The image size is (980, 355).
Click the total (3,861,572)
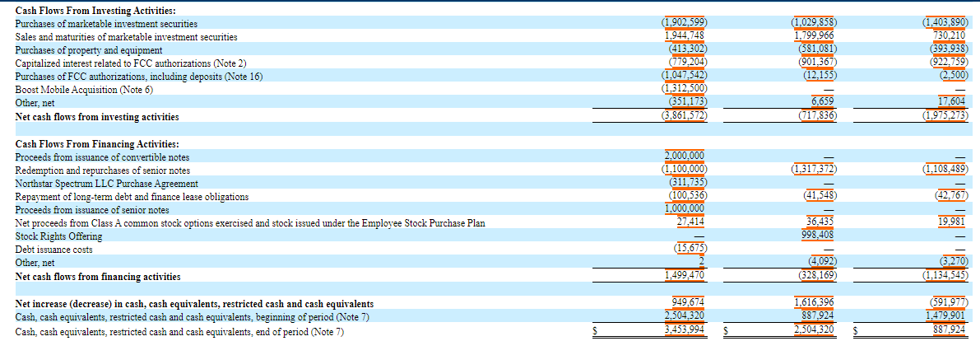[685, 117]
